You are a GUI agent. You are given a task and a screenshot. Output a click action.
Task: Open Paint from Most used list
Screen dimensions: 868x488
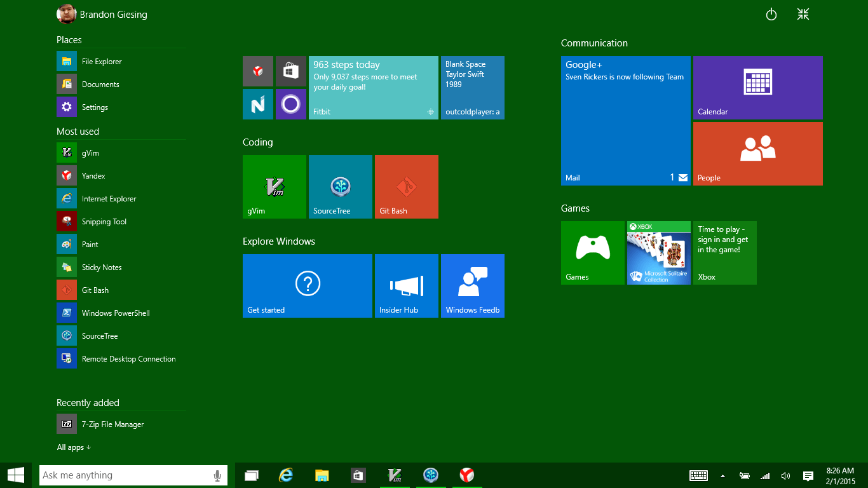[121, 245]
